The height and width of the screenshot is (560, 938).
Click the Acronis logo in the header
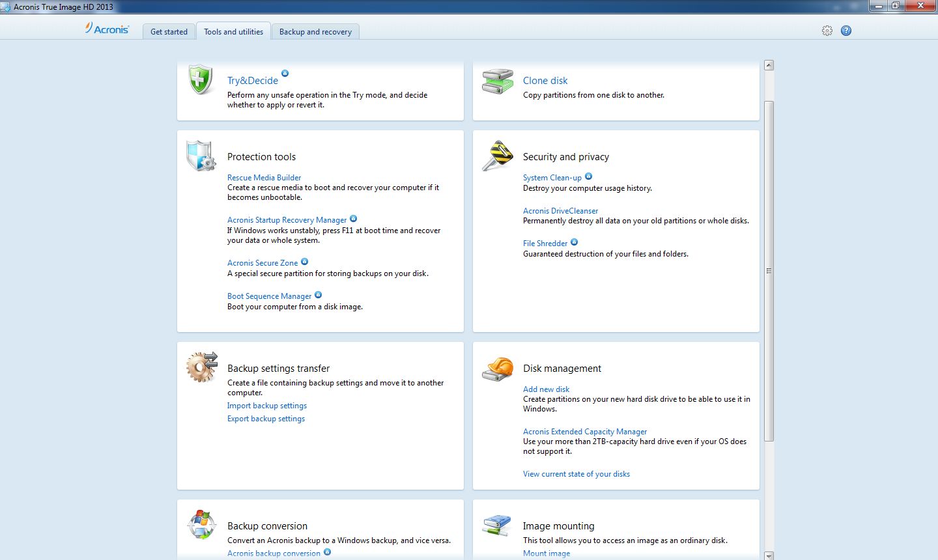click(107, 29)
